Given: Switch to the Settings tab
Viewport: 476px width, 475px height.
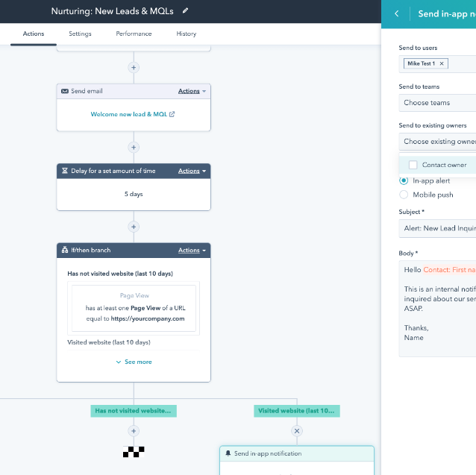Looking at the screenshot, I should tap(80, 34).
